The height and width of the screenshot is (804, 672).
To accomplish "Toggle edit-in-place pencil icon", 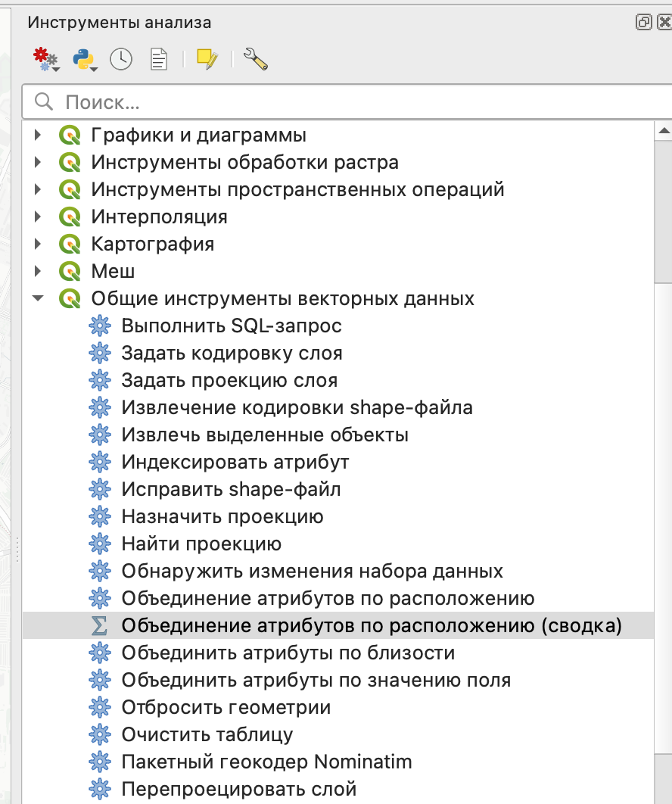I will point(207,59).
